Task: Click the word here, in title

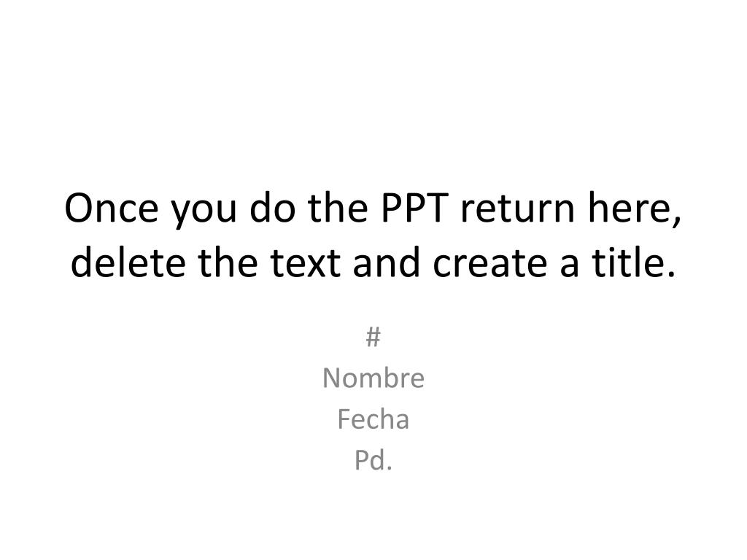Action: 635,209
